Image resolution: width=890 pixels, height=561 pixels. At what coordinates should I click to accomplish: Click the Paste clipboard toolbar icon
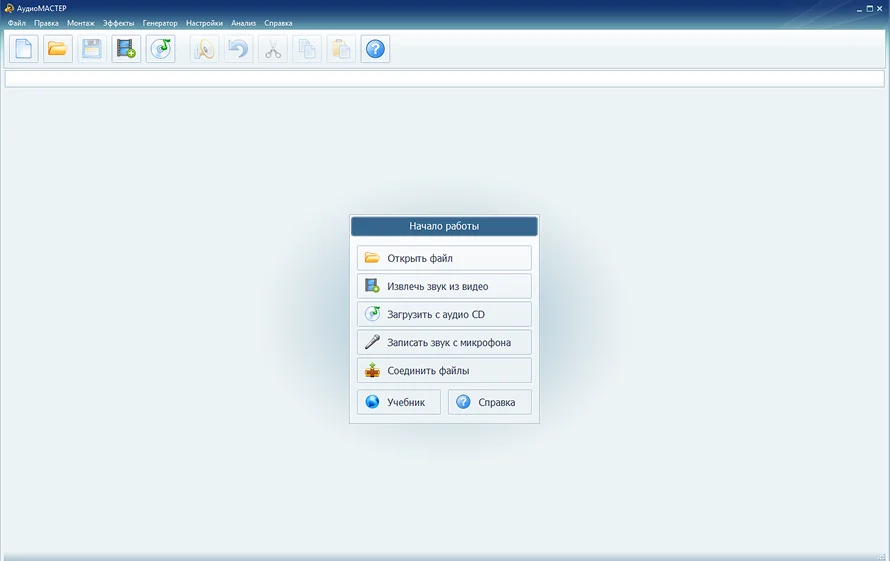click(x=341, y=49)
